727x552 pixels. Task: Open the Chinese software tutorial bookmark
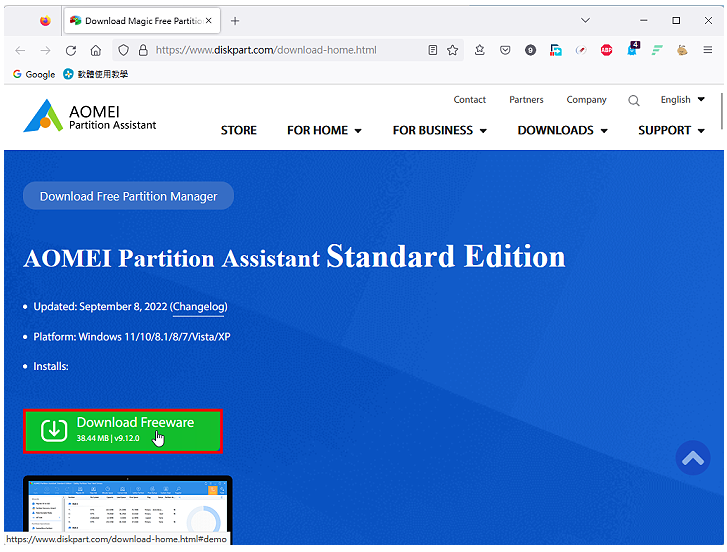click(96, 74)
